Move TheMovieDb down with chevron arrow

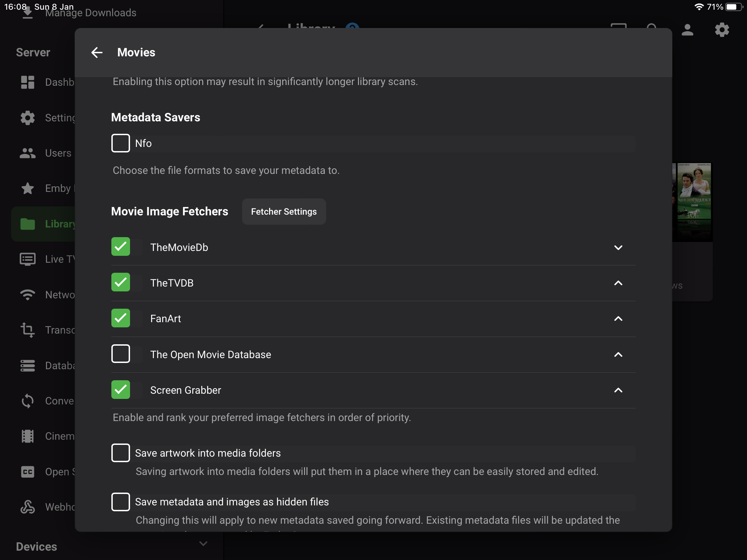[x=618, y=248]
